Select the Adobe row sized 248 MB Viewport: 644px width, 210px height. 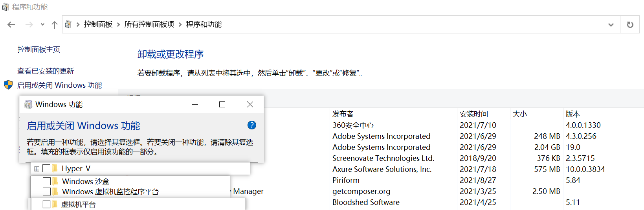click(x=381, y=136)
